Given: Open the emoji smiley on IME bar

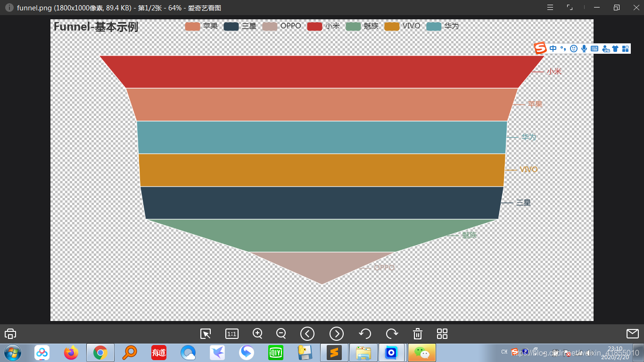Looking at the screenshot, I should click(x=574, y=49).
